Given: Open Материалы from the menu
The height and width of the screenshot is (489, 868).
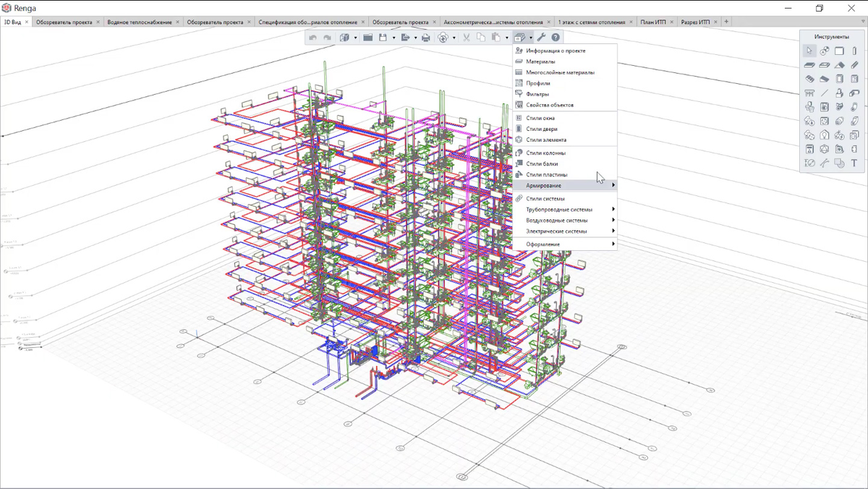Looking at the screenshot, I should (540, 61).
